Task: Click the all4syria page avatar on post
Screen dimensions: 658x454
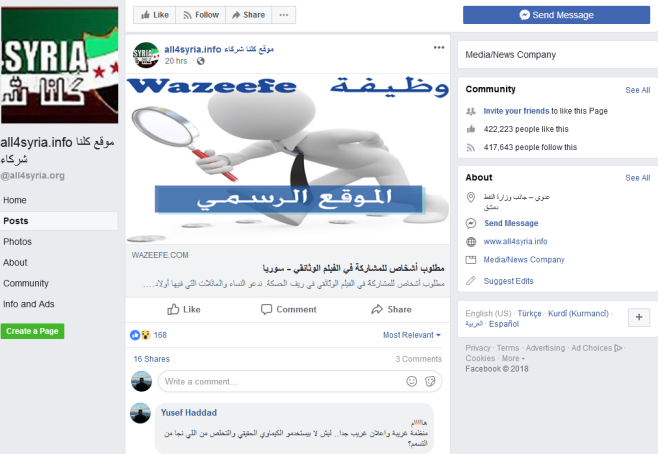Action: point(146,55)
